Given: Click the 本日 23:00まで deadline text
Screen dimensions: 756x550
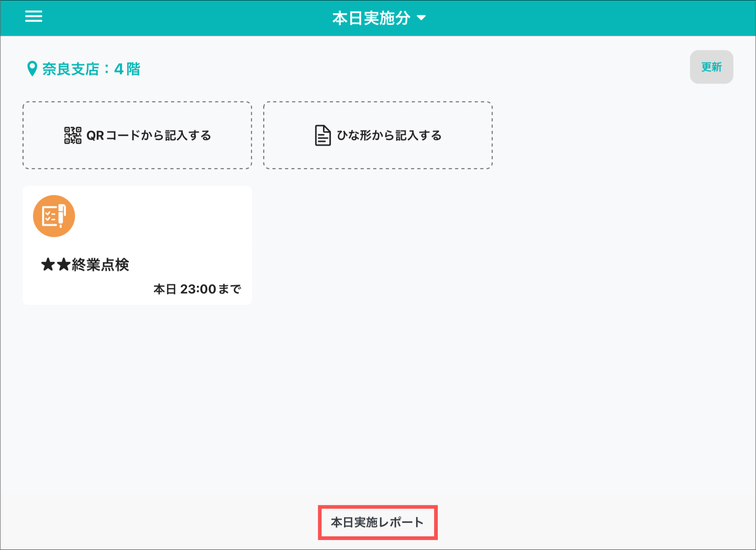Looking at the screenshot, I should click(x=197, y=289).
